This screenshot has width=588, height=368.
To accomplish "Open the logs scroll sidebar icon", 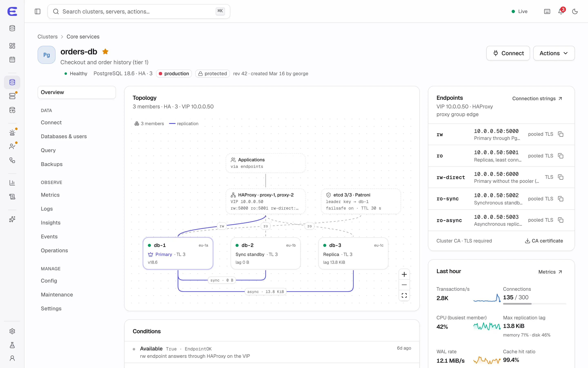I will (12, 197).
